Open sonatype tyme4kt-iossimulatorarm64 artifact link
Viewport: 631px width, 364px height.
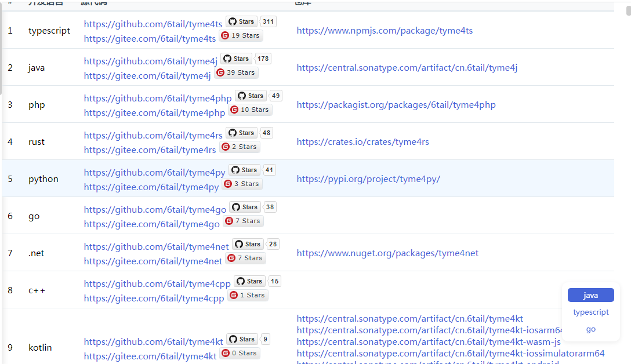click(x=450, y=353)
